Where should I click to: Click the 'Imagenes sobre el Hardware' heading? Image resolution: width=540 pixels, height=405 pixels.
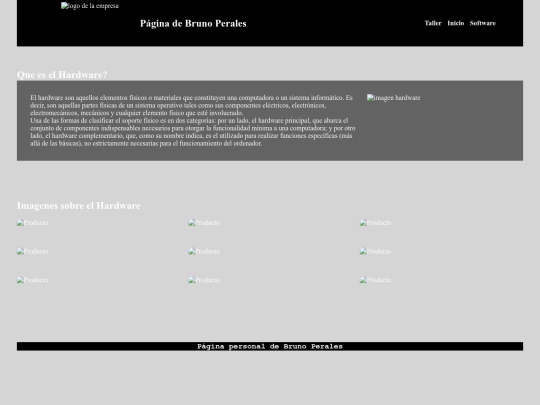79,206
